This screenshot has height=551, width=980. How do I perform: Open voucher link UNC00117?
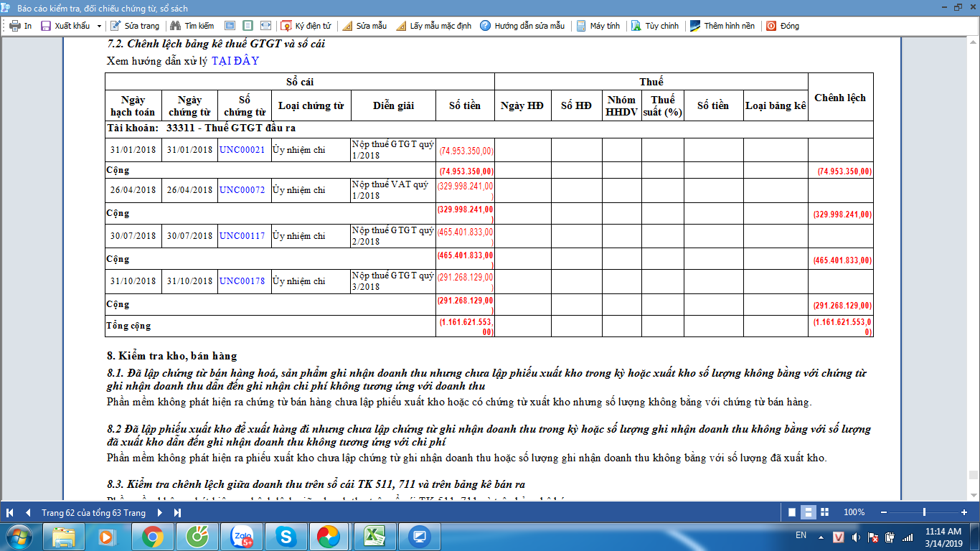point(242,236)
